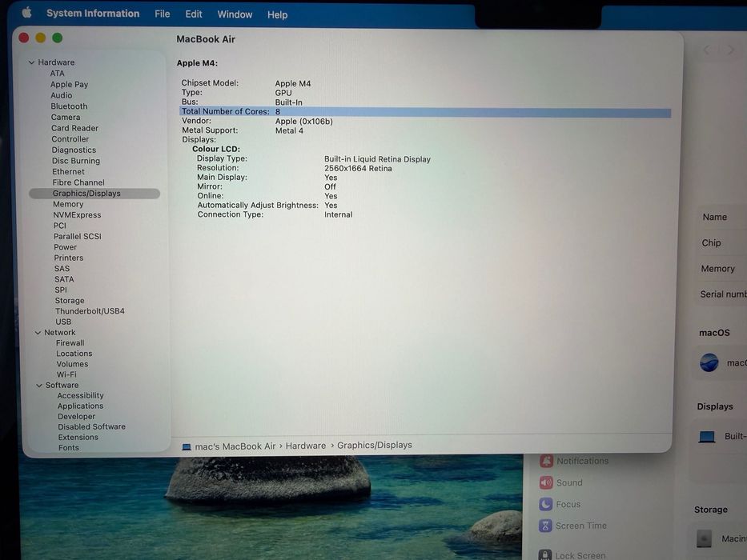Select SATA in the sidebar
Viewport: 747px width, 560px height.
pyautogui.click(x=64, y=279)
